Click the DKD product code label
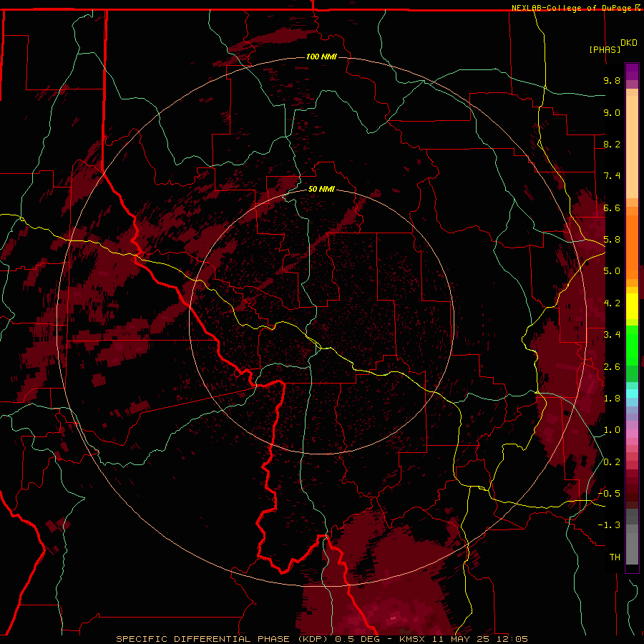This screenshot has width=644, height=644. 629,43
